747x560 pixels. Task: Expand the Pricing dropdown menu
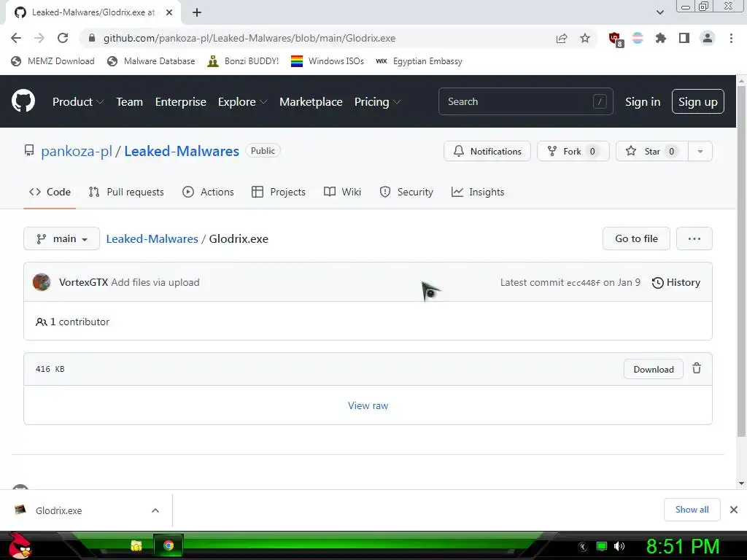tap(377, 101)
